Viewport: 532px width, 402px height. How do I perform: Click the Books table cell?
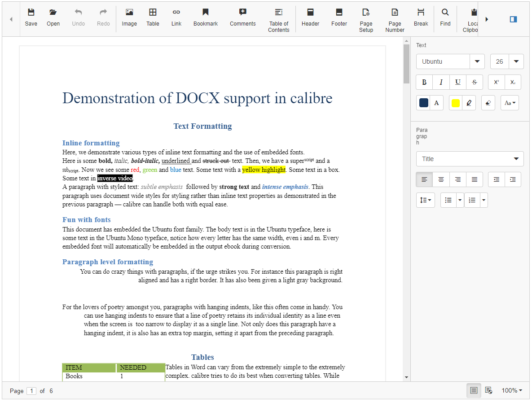[89, 376]
